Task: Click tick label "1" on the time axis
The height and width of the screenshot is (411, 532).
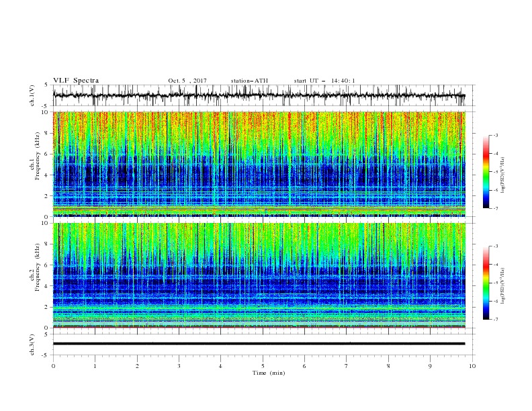Action: point(95,366)
